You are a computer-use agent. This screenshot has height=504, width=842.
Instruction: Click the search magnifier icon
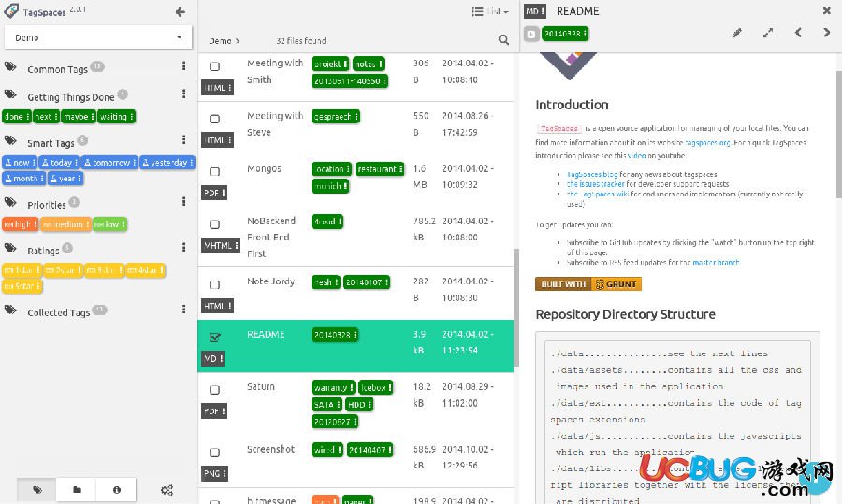coord(503,39)
